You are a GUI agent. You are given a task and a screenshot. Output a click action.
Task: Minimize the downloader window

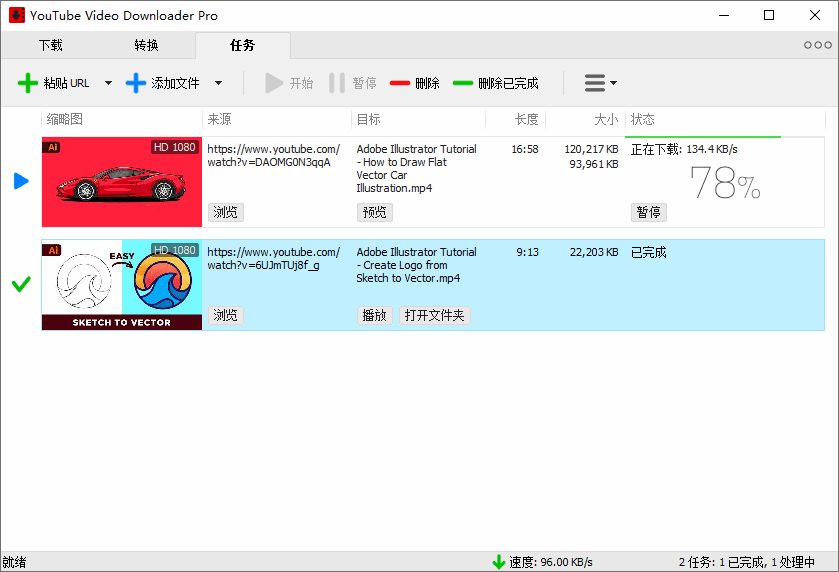point(724,16)
